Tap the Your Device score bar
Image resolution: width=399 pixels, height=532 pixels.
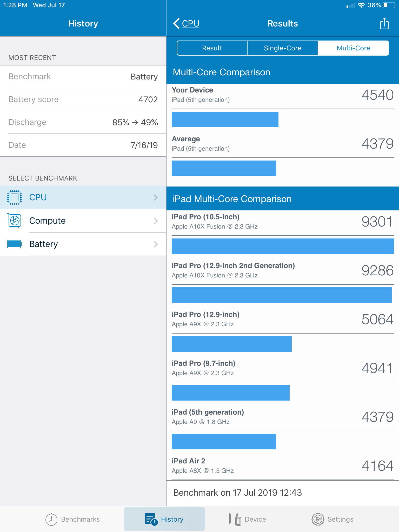click(225, 119)
